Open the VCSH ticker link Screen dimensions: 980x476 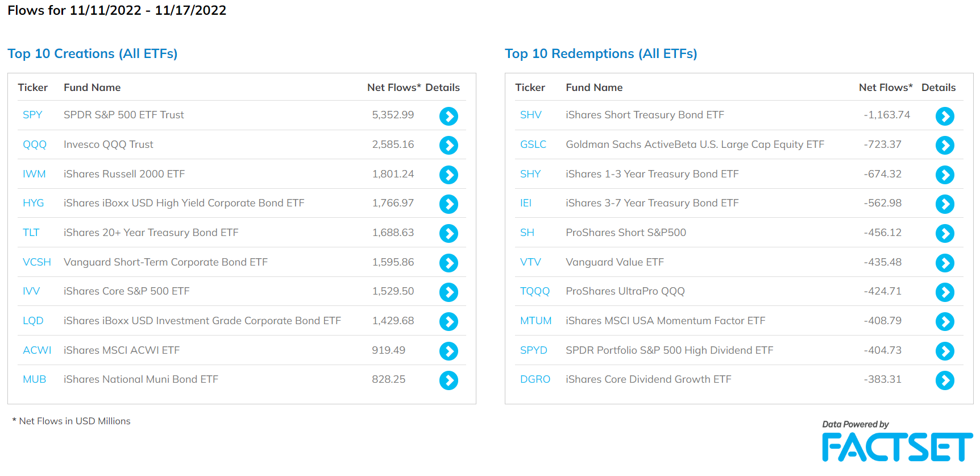pos(37,262)
